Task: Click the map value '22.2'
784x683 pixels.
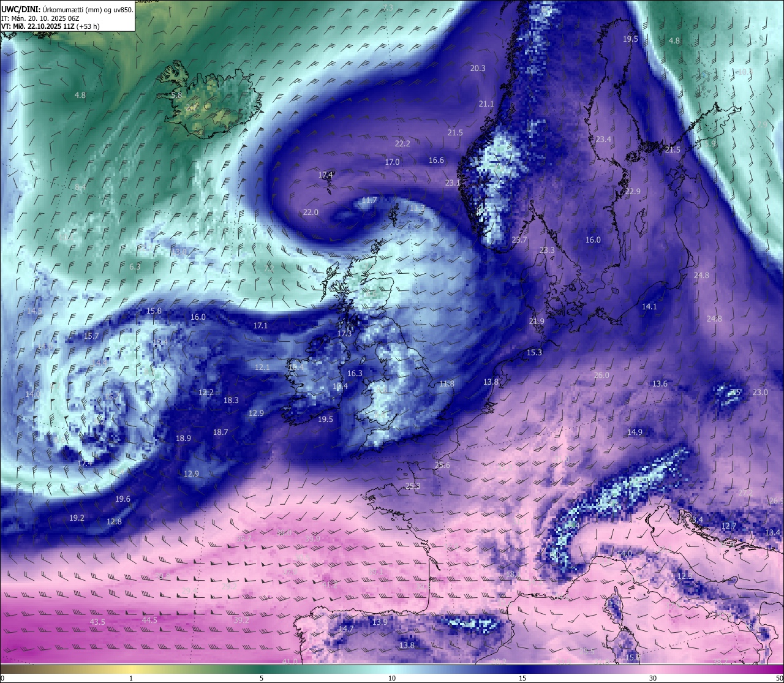Action: [402, 143]
